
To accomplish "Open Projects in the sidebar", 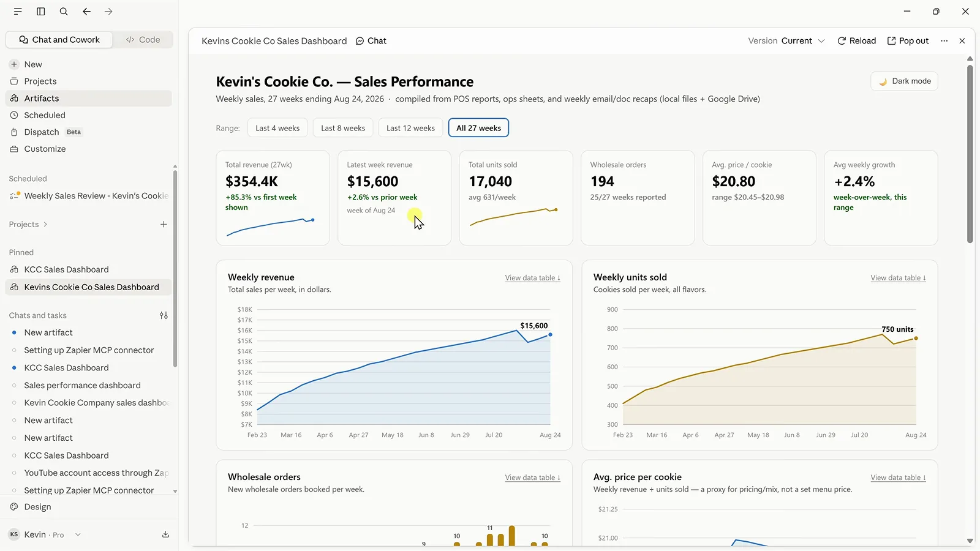I will coord(88,81).
